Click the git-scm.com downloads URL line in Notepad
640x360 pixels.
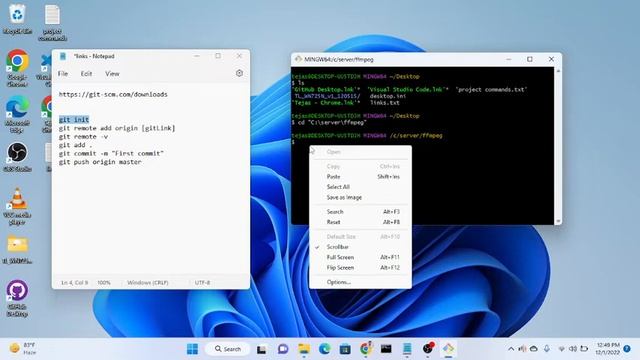coord(113,95)
